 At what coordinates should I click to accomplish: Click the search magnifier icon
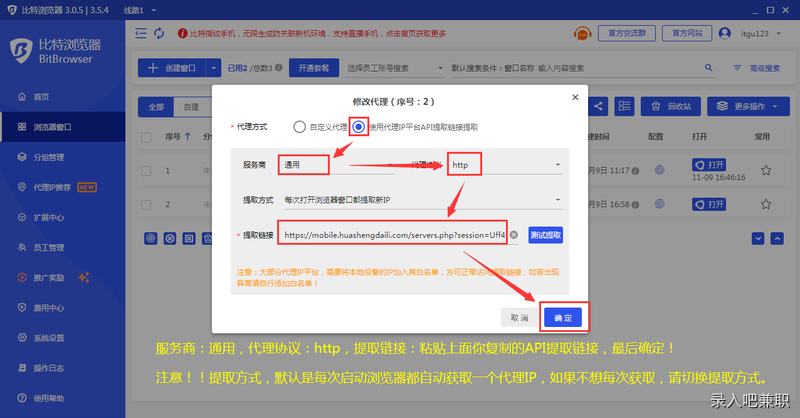coord(709,67)
